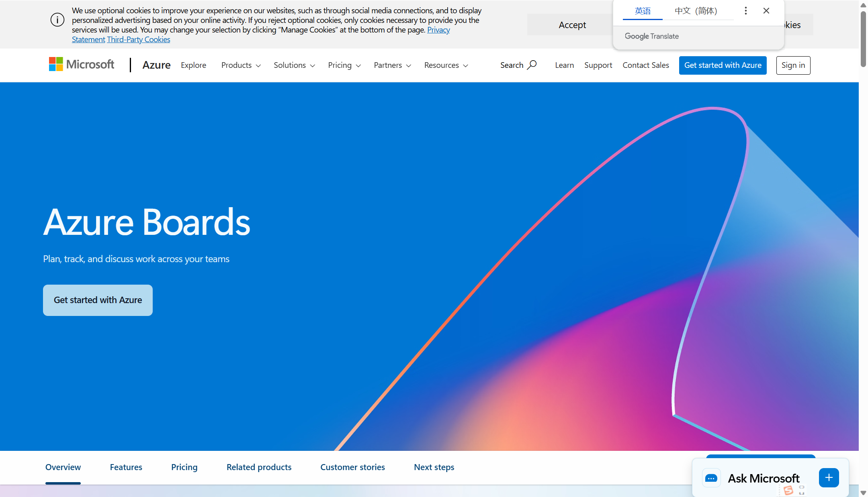This screenshot has height=497, width=868.
Task: Click the Ask Microsoft chat bubble icon
Action: point(711,478)
